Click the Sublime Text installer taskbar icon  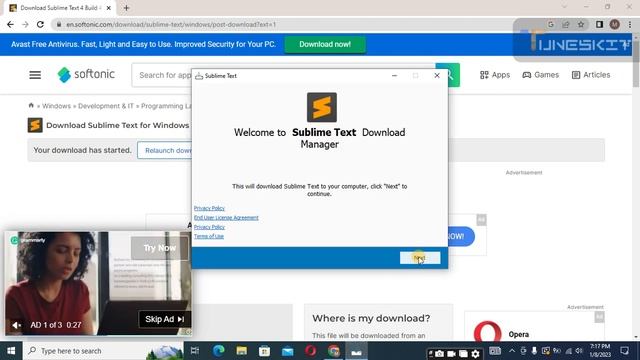356,351
